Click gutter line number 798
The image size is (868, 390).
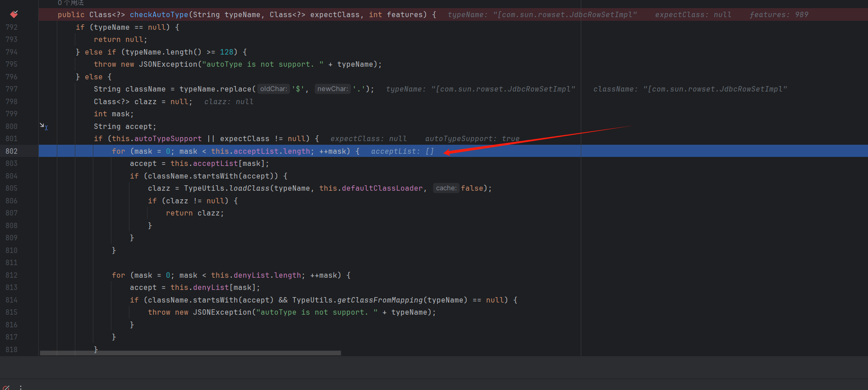click(12, 101)
